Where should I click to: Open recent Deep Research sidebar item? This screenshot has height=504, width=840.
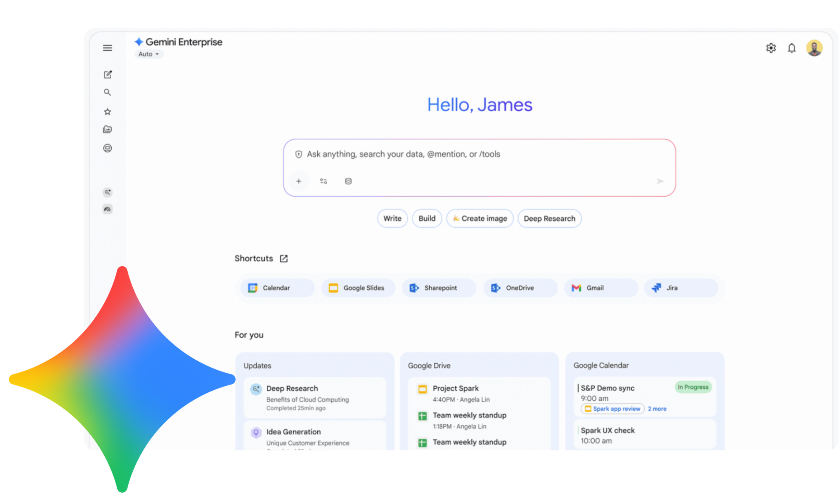coord(108,192)
